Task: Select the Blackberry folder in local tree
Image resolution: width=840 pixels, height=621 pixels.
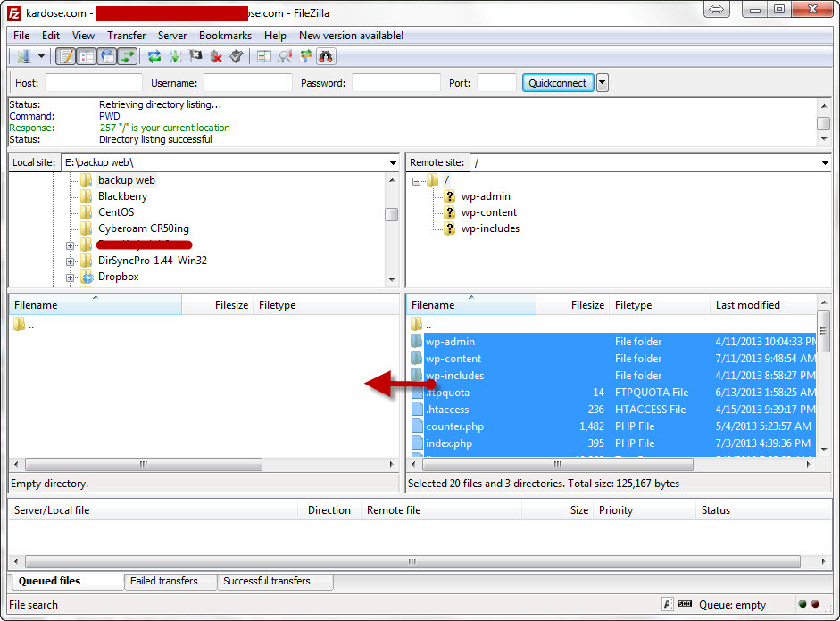Action: click(122, 196)
